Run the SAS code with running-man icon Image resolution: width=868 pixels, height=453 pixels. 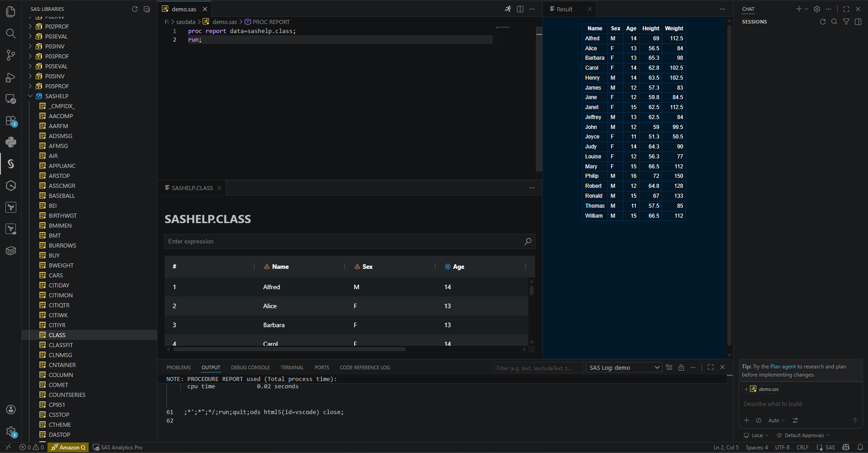[x=508, y=9]
